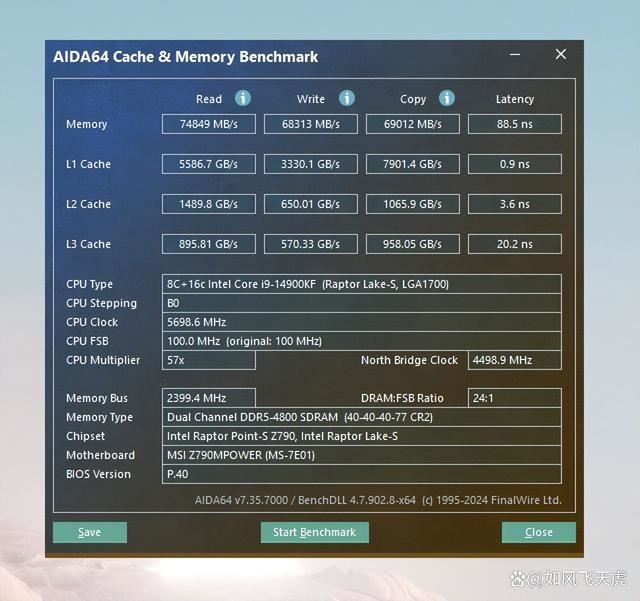Click the info icon next to Copy

pos(447,98)
